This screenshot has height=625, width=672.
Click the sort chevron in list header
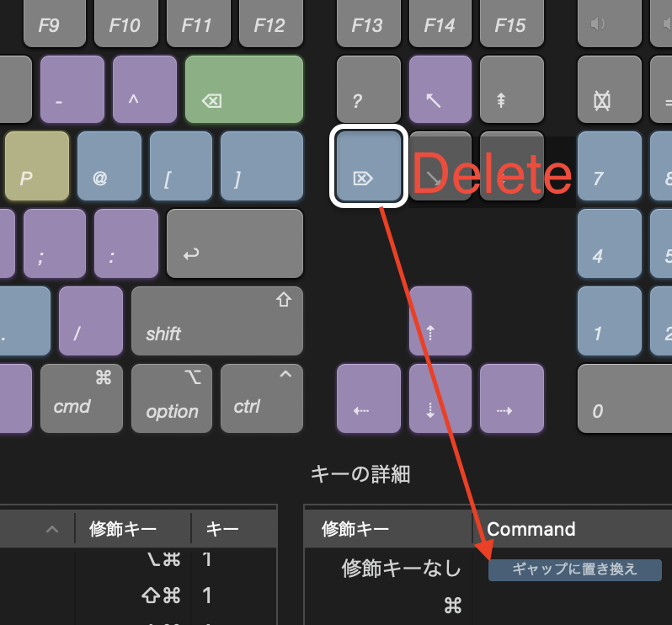click(52, 529)
